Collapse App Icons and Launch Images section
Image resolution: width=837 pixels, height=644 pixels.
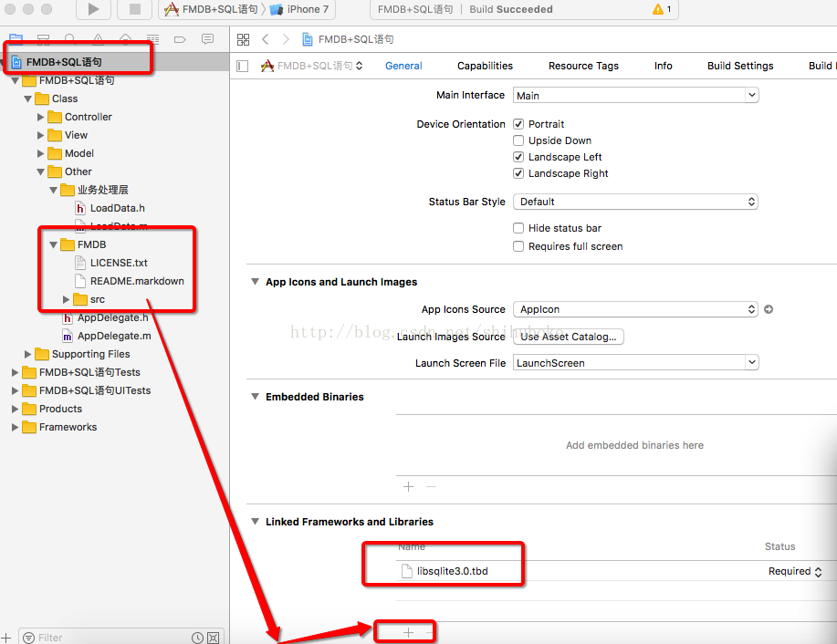tap(256, 282)
